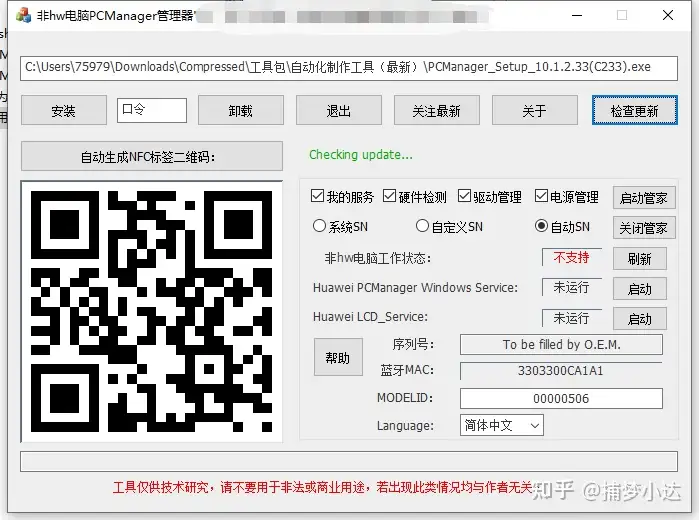Click the 卸载 uninstall button
The height and width of the screenshot is (520, 699).
pyautogui.click(x=241, y=110)
